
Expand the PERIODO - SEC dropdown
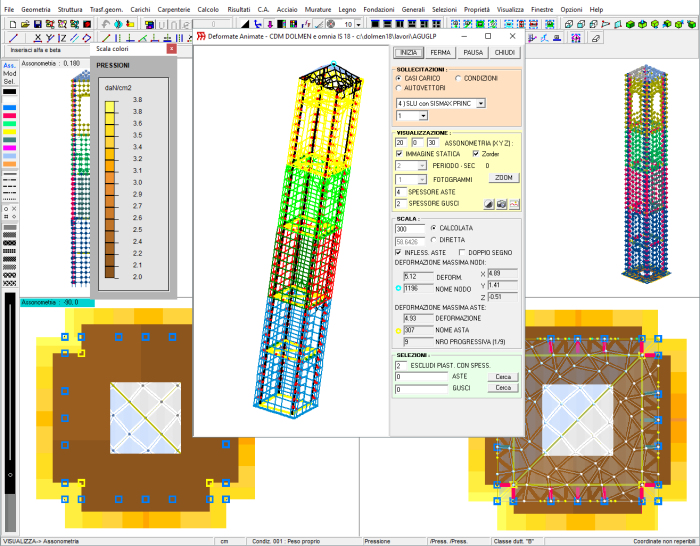pyautogui.click(x=422, y=166)
